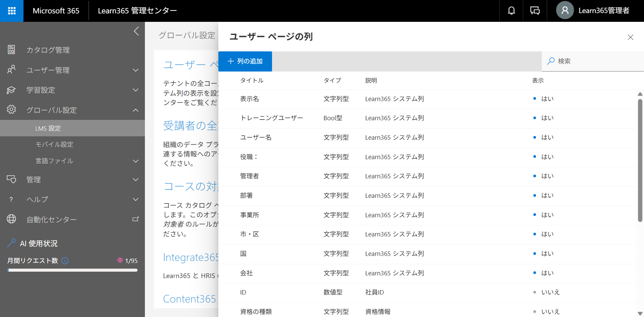The height and width of the screenshot is (317, 644).
Task: Click the diamond icon beside 1/95
Action: 120,260
